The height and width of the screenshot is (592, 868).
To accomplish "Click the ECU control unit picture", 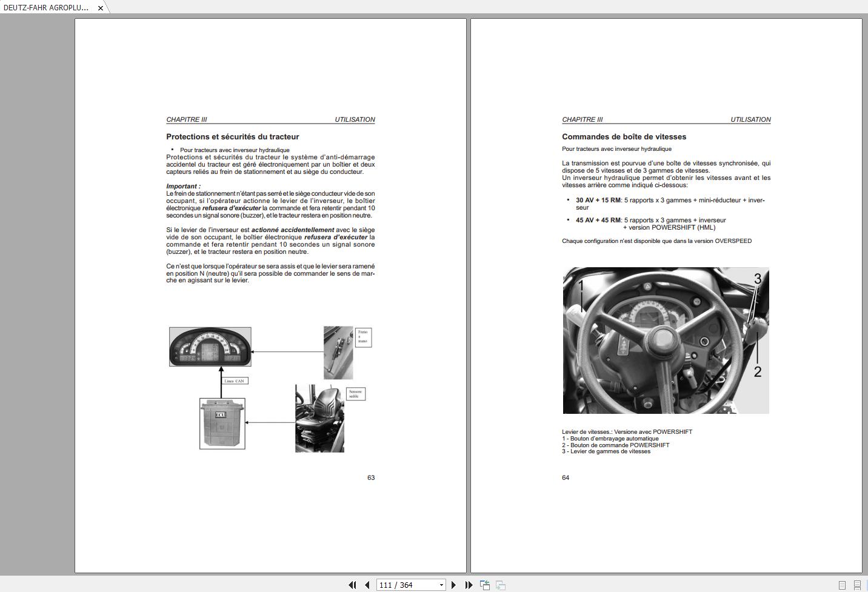I will 222,424.
